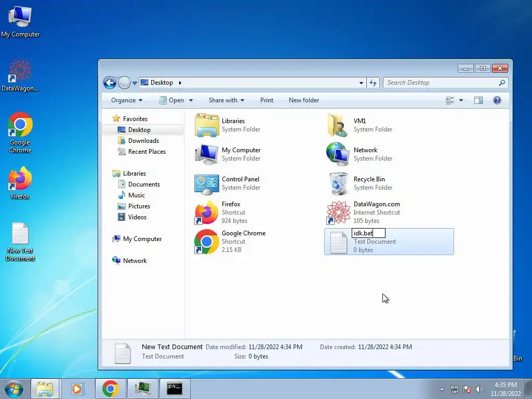The image size is (532, 399).
Task: Expand the address bar history dropdown
Action: pyautogui.click(x=361, y=83)
